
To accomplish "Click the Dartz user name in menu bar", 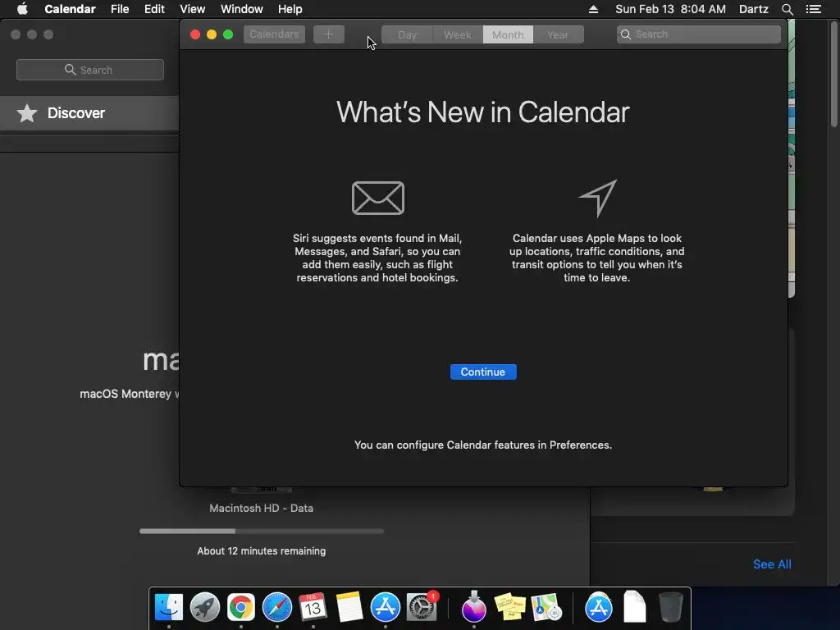I will 753,9.
